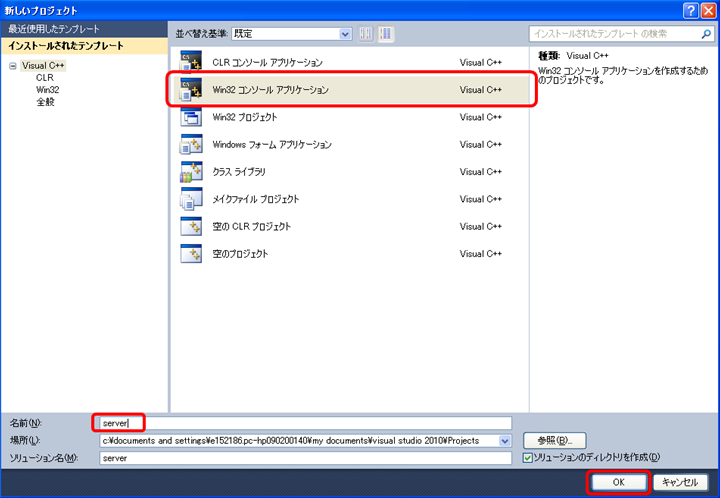
Task: Collapse the Visual C++ tree node
Action: point(13,66)
